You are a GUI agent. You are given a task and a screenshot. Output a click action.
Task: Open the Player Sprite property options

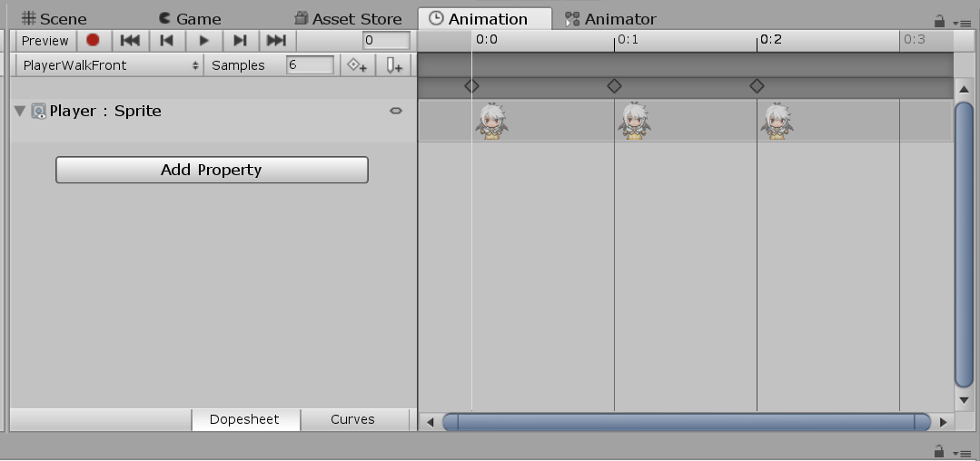coord(395,111)
